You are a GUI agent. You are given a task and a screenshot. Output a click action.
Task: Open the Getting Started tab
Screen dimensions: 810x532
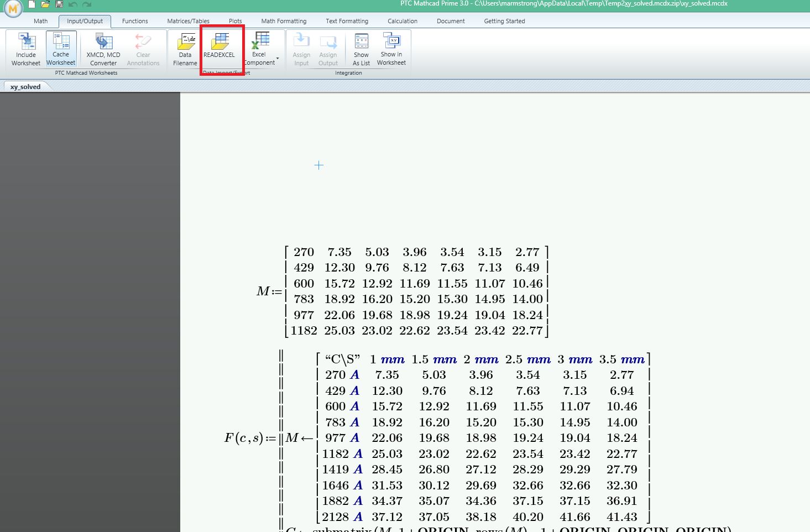[504, 21]
